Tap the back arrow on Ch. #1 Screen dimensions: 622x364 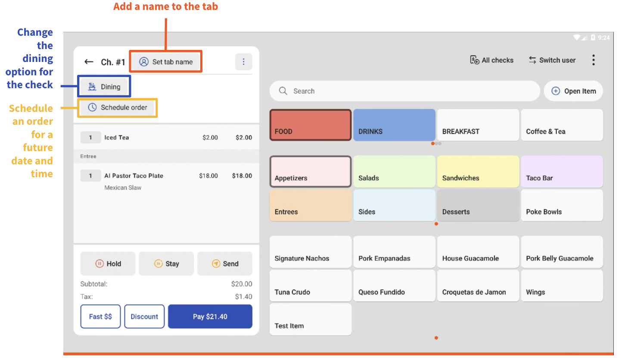pos(89,62)
